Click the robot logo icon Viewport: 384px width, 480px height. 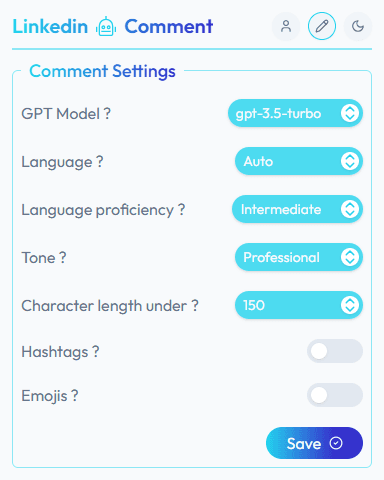(x=106, y=26)
